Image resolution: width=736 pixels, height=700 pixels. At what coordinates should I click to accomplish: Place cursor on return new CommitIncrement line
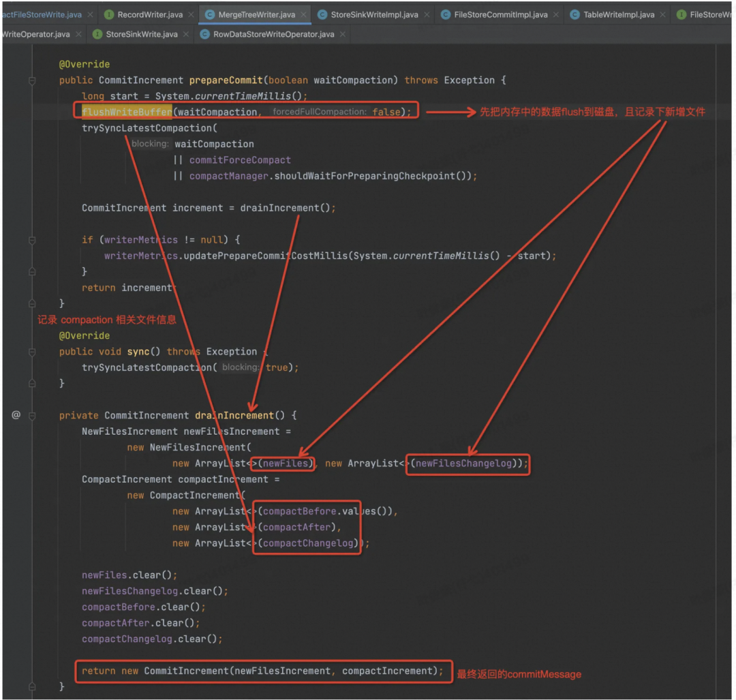[x=259, y=671]
